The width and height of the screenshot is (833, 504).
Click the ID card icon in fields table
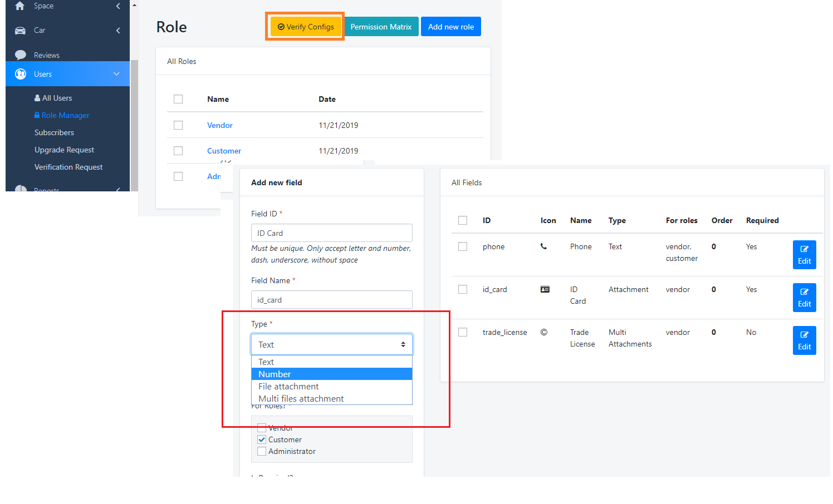coord(545,289)
